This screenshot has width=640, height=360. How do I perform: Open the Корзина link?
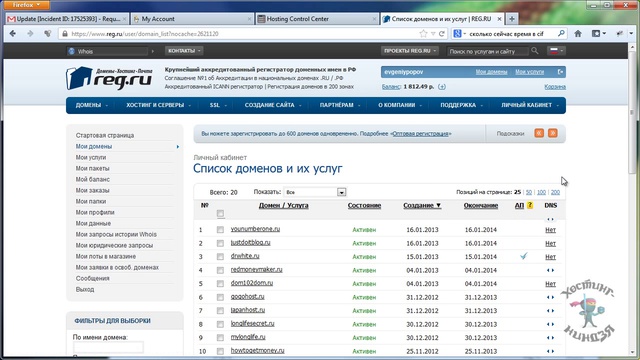tap(555, 87)
